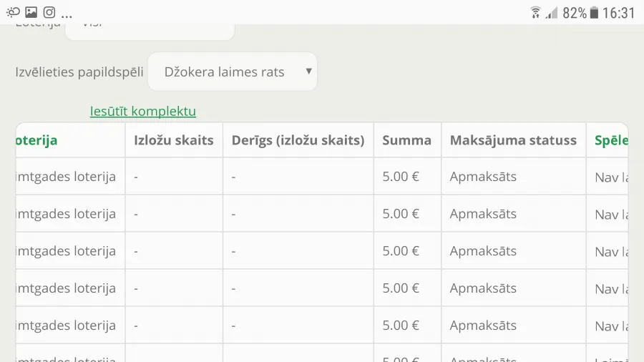Click the first row's Apmaksāts status cell
This screenshot has height=362, width=644.
[x=513, y=177]
